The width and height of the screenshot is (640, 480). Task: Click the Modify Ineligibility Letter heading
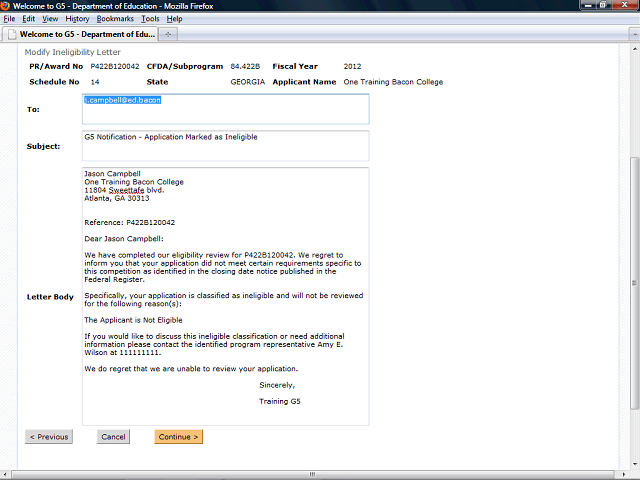pos(73,52)
